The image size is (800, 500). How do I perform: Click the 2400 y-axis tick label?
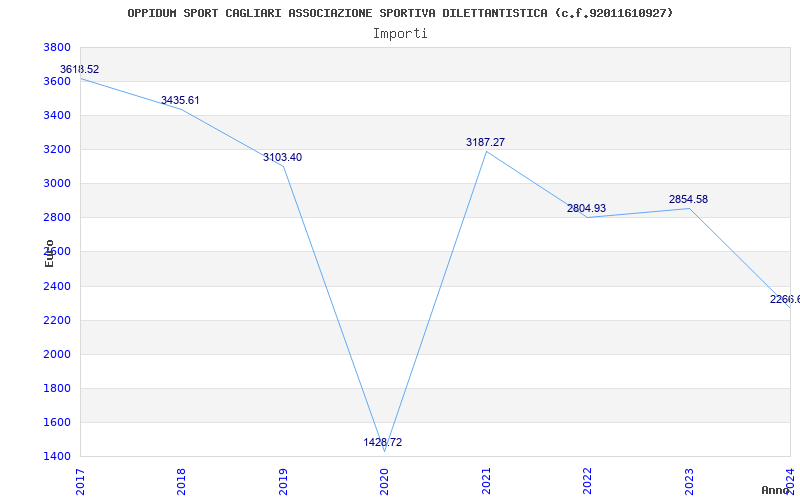pos(56,286)
